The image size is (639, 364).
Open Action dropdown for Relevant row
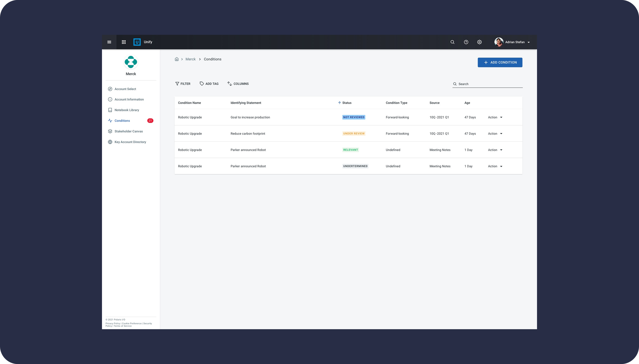click(x=495, y=150)
